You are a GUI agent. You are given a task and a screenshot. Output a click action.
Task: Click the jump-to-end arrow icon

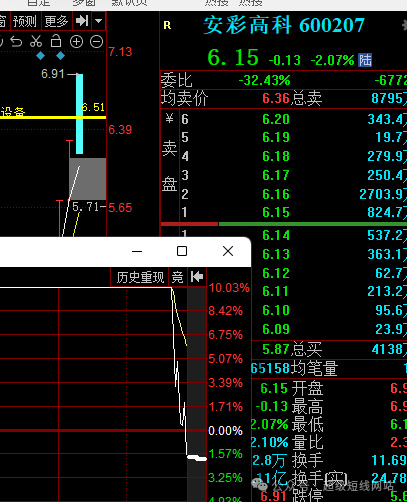coord(82,21)
